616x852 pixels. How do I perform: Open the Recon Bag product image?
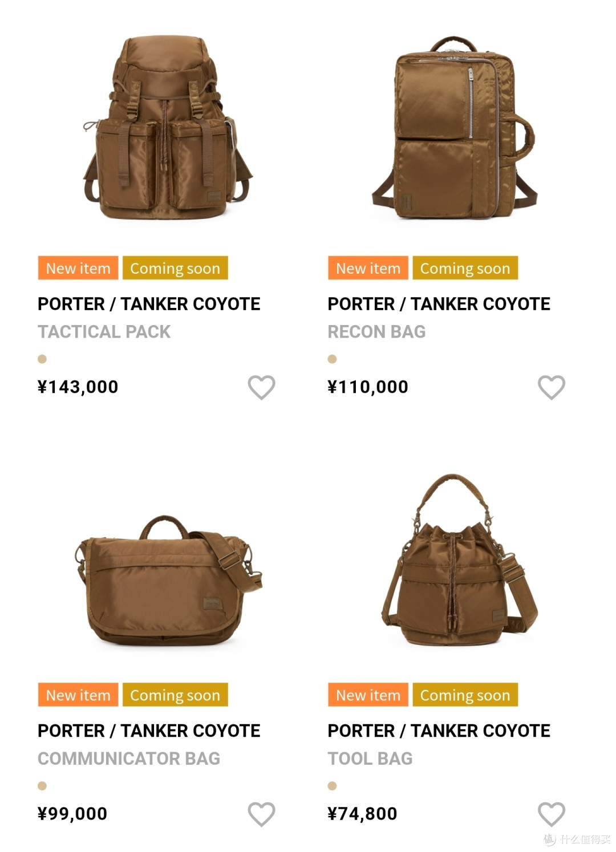455,128
